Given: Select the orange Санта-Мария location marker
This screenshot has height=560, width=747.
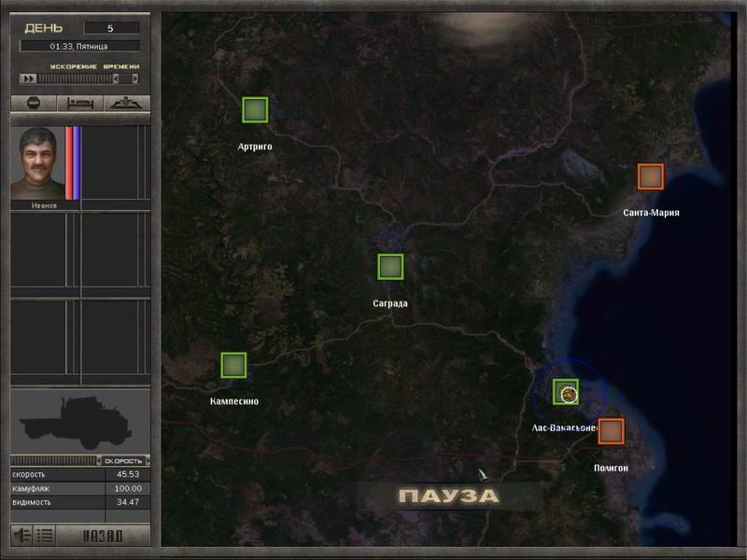Looking at the screenshot, I should tap(651, 176).
